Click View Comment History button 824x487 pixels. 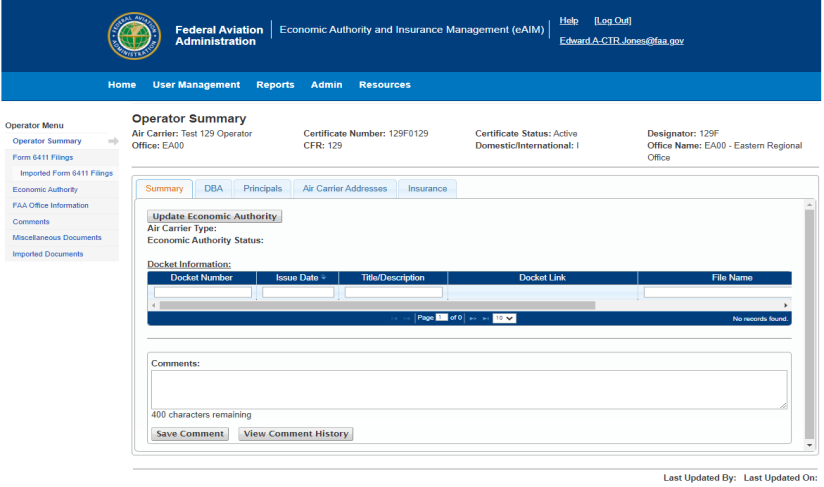[296, 434]
